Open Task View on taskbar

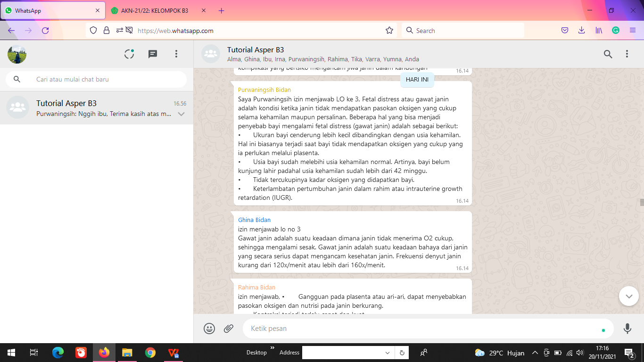point(34,353)
